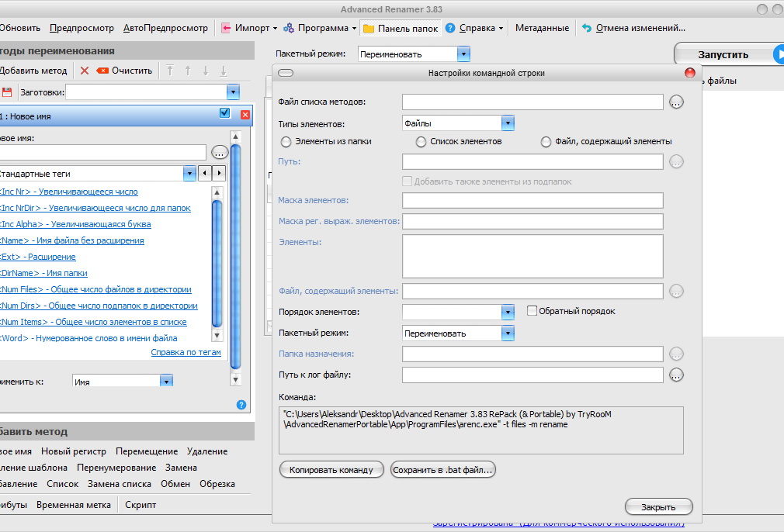
Task: Browse for the log file path
Action: point(676,375)
